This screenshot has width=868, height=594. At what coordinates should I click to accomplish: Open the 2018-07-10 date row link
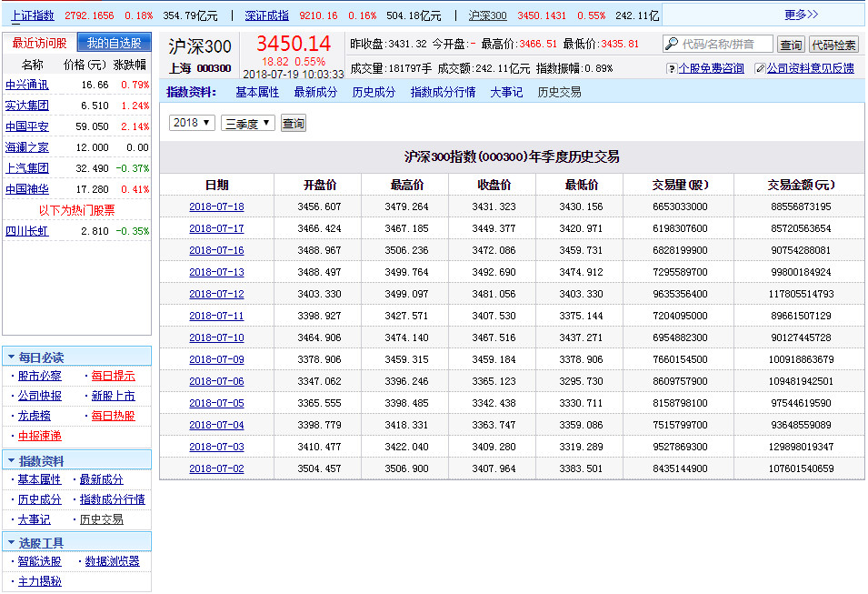click(x=216, y=337)
